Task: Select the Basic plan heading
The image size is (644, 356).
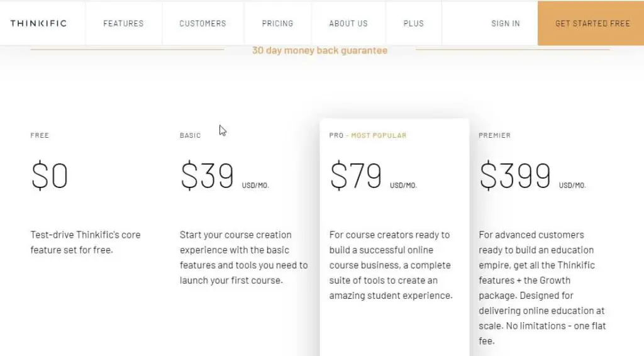Action: pyautogui.click(x=190, y=135)
